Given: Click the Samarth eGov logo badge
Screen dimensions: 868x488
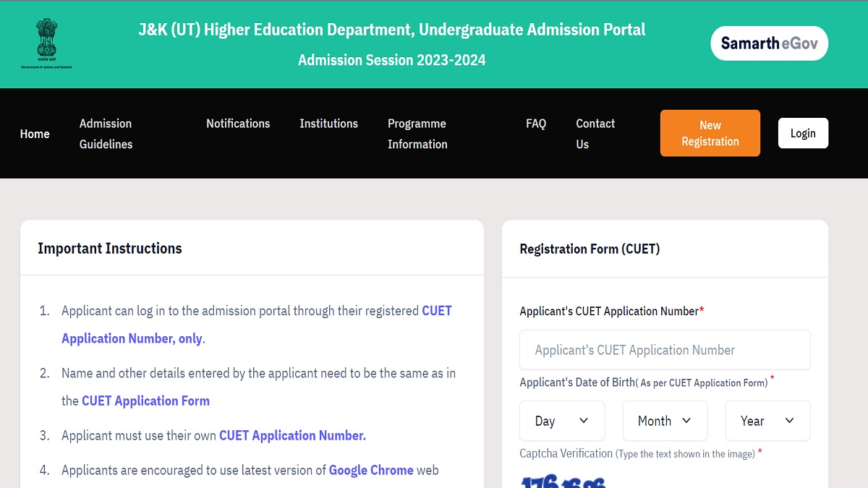Looking at the screenshot, I should [769, 43].
